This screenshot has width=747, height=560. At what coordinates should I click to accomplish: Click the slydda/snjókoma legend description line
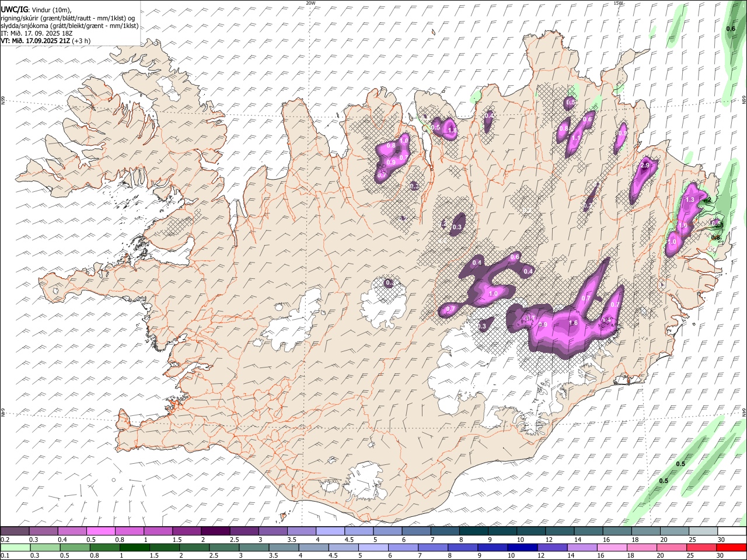69,26
